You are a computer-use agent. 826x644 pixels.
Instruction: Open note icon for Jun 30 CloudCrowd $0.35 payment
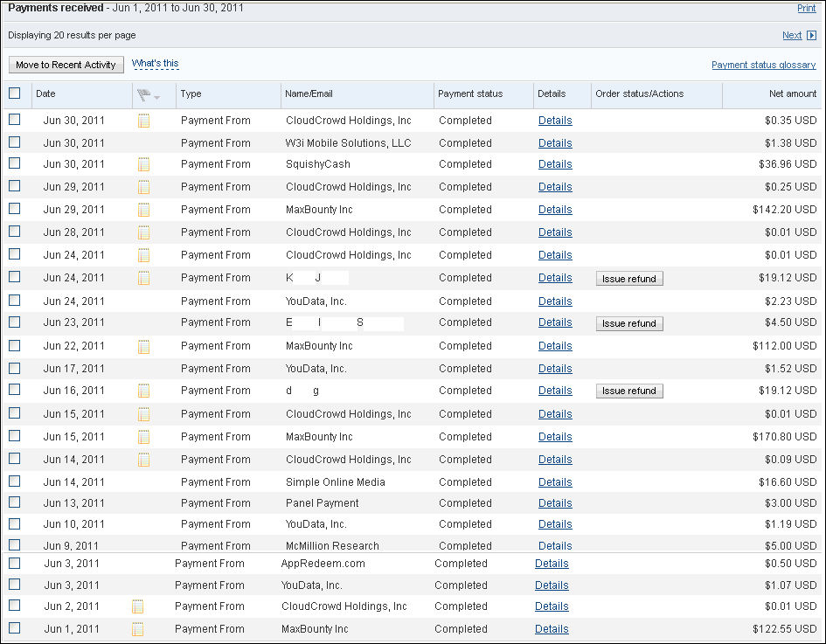coord(144,121)
